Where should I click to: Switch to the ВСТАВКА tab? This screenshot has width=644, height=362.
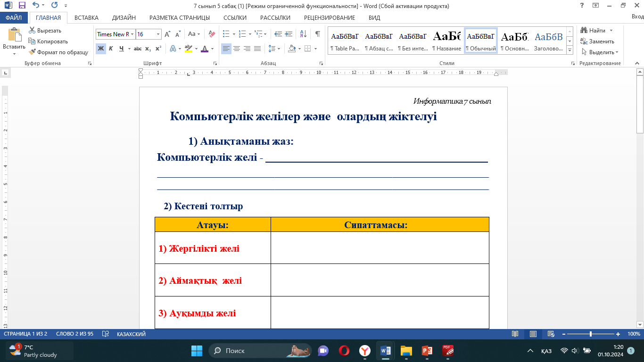(86, 18)
